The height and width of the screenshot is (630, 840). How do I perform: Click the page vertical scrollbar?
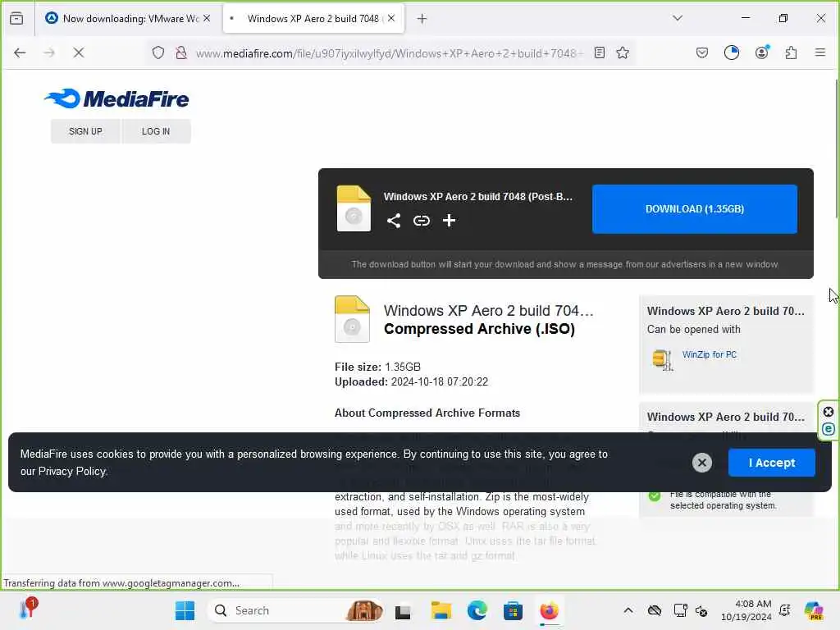[x=837, y=148]
